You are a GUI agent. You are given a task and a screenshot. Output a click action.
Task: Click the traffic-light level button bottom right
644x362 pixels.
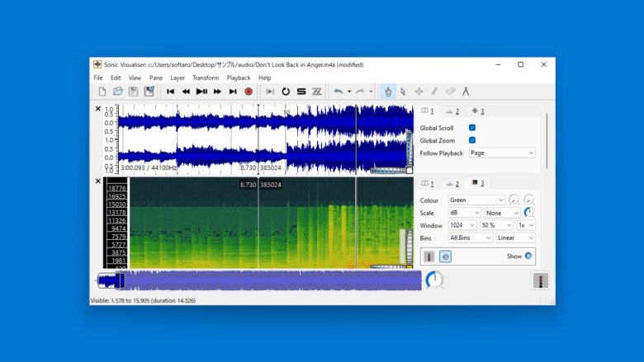coord(541,281)
